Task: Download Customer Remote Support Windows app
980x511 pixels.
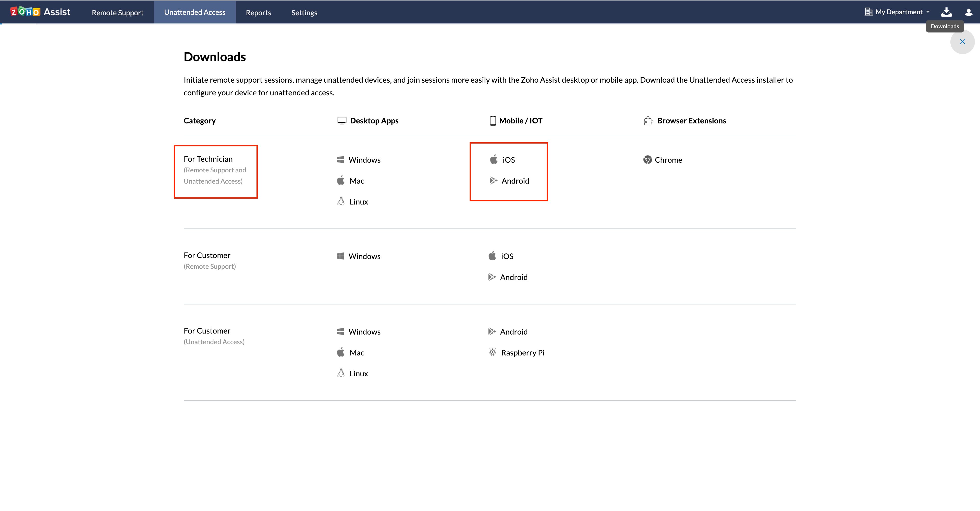Action: pos(364,256)
